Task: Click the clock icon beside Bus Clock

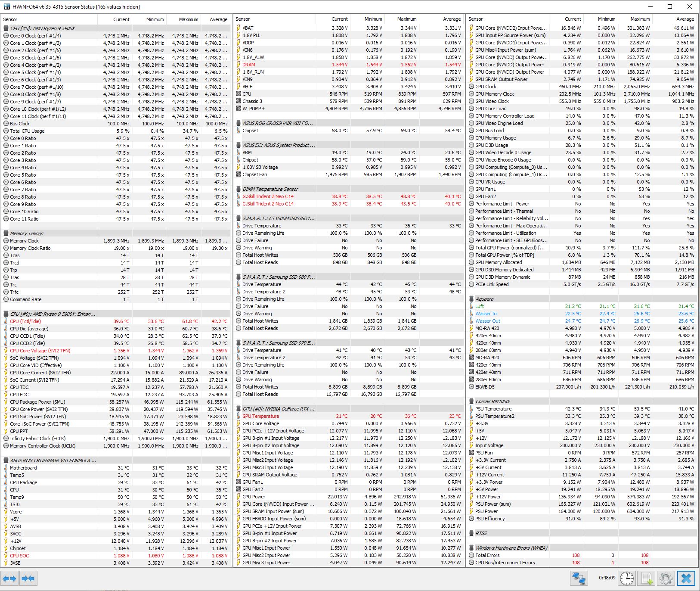Action: coord(6,124)
